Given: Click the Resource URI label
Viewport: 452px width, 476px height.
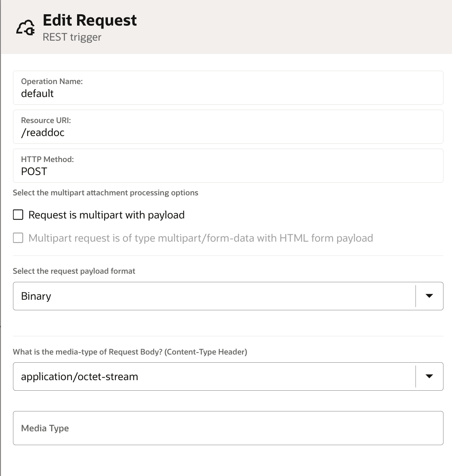Looking at the screenshot, I should click(x=46, y=120).
